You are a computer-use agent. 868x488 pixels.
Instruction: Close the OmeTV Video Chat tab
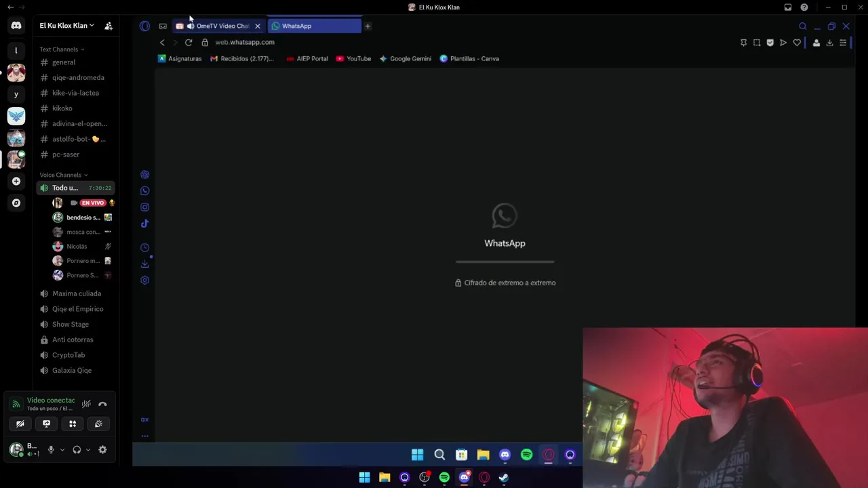click(257, 26)
